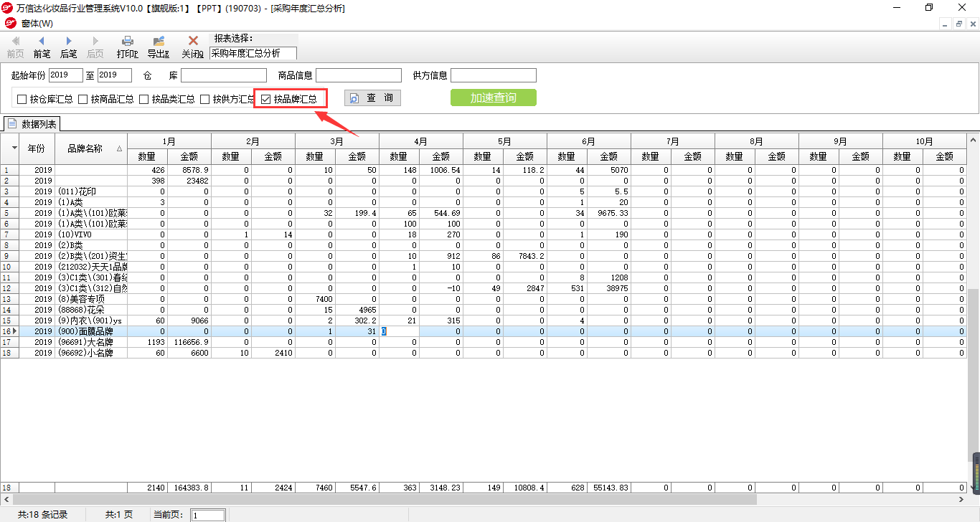Click the start year field after 起始年份

tap(66, 75)
